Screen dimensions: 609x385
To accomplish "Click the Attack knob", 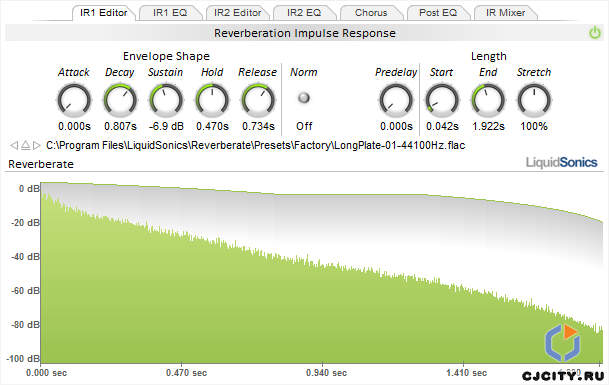I will [x=74, y=101].
